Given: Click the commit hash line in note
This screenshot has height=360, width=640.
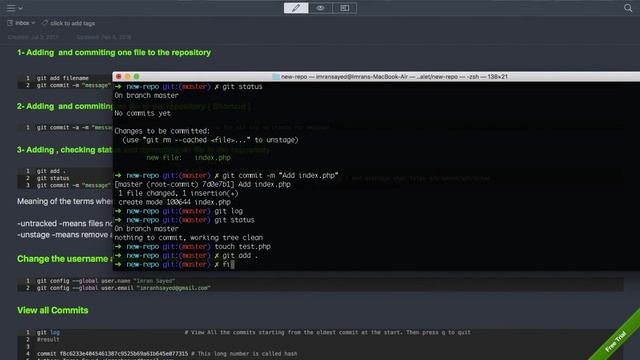Looking at the screenshot, I should (167, 354).
